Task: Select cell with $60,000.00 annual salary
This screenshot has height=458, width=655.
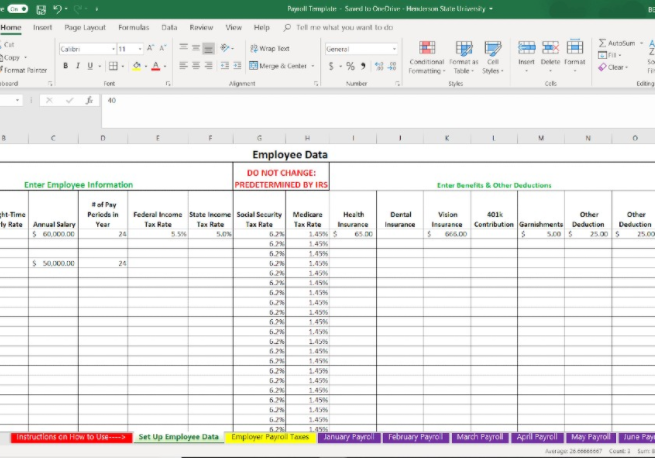Action: tap(53, 234)
